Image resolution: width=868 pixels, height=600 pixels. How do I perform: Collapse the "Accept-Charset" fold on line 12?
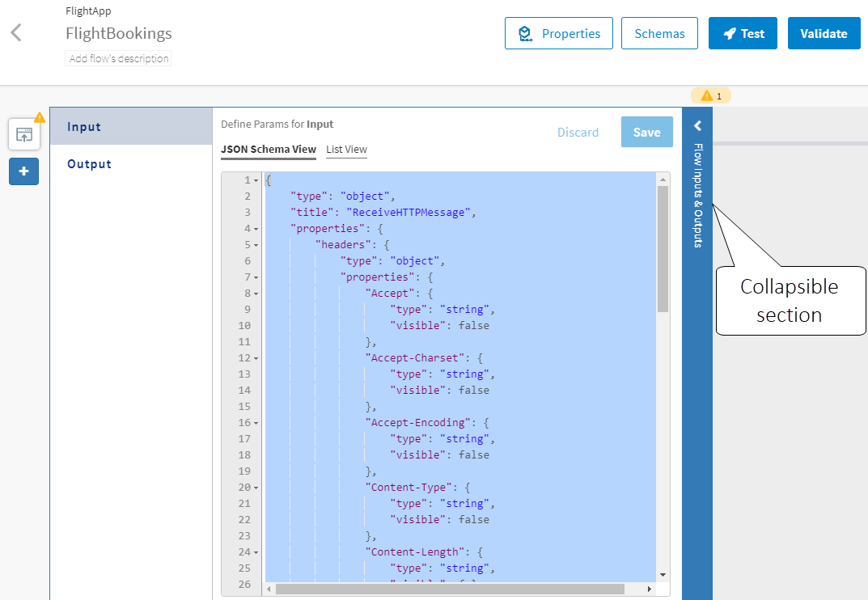point(256,358)
